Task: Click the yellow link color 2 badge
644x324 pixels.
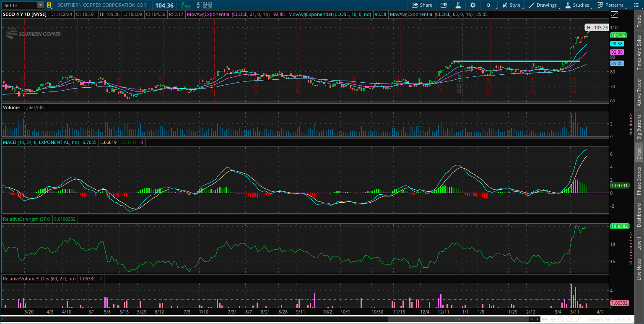Action: [x=49, y=5]
